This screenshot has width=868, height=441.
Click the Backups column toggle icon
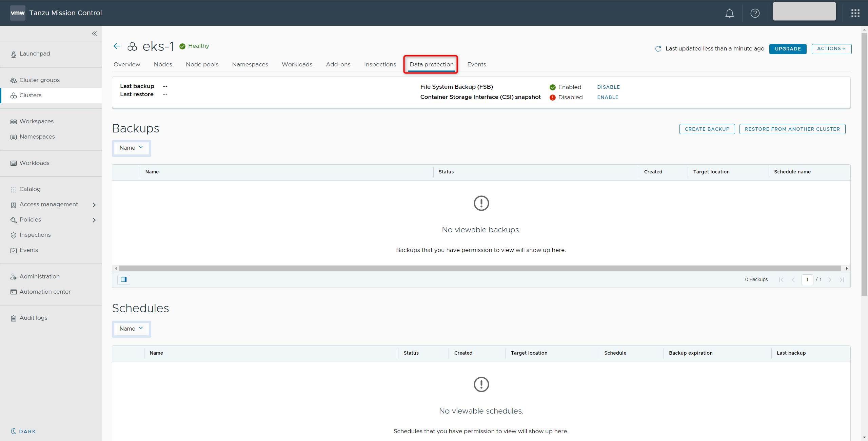click(124, 279)
